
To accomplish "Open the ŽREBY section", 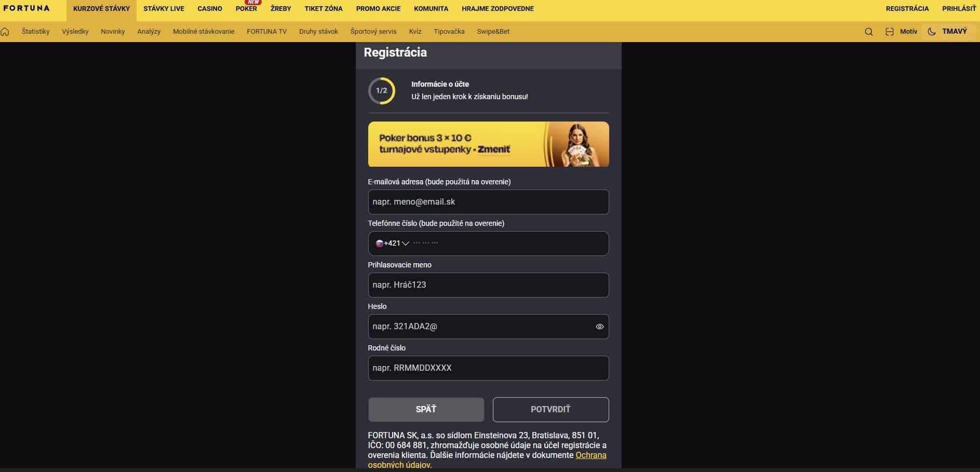I will [x=281, y=9].
